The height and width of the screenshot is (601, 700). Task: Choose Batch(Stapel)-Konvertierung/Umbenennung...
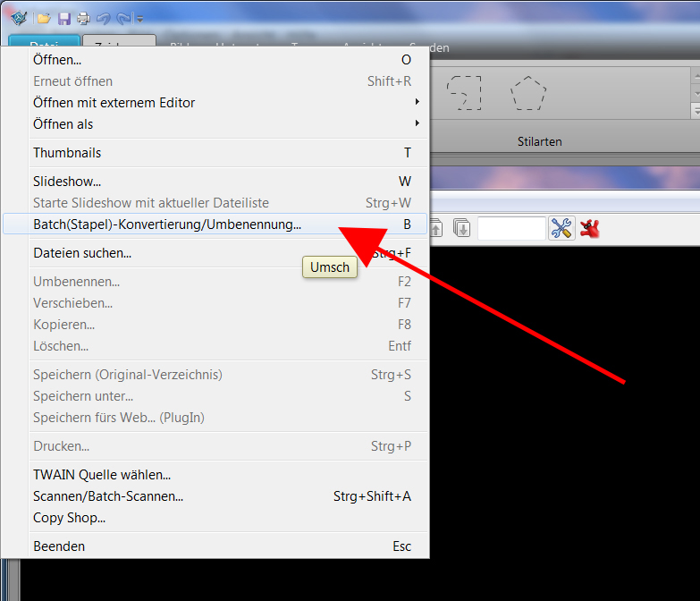[215, 224]
